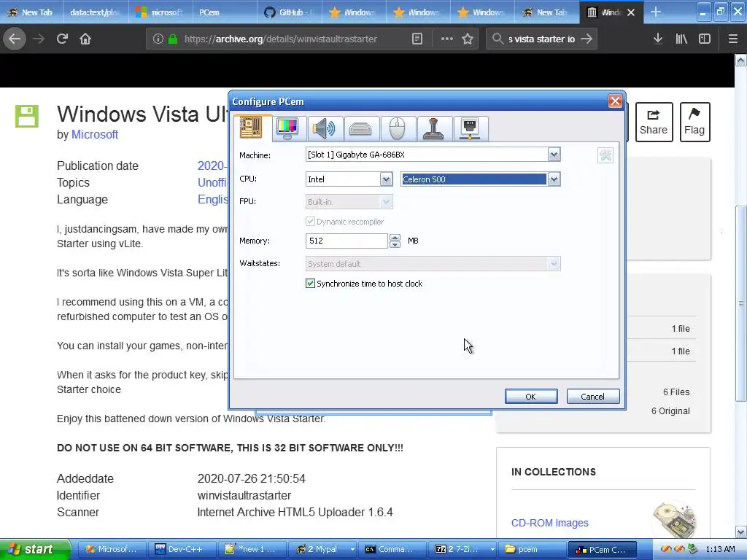Click the system tray clock 1:13 AM
Image resolution: width=747 pixels, height=560 pixels.
(720, 549)
